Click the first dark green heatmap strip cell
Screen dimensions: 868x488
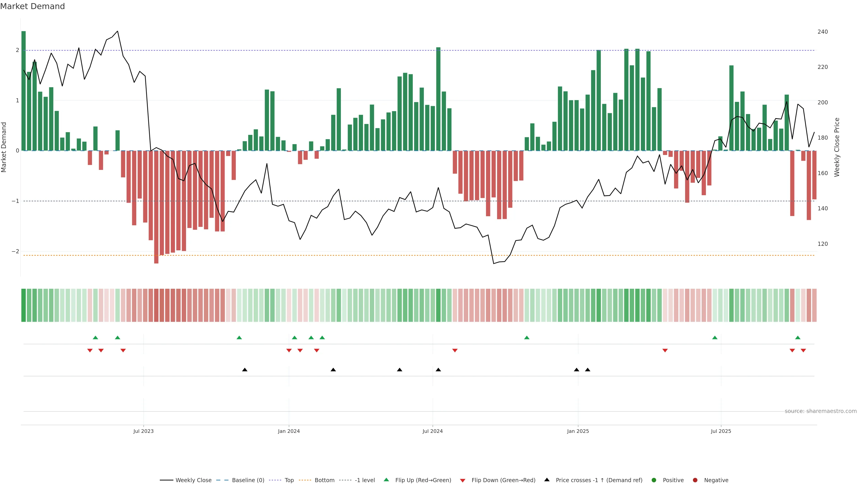24,305
